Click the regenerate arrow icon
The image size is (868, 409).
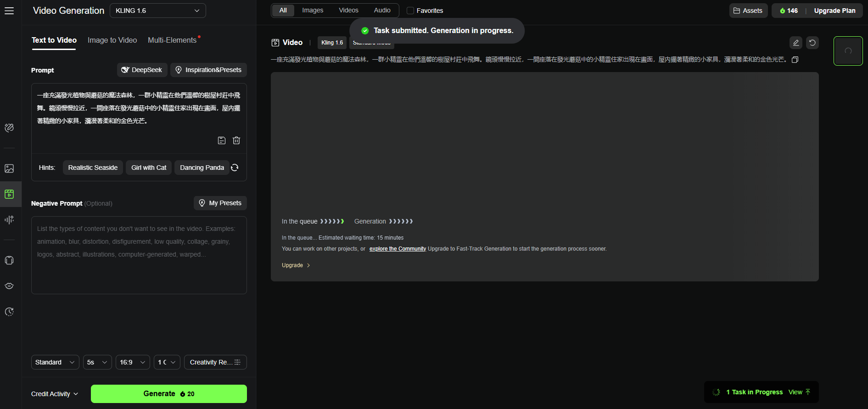812,43
